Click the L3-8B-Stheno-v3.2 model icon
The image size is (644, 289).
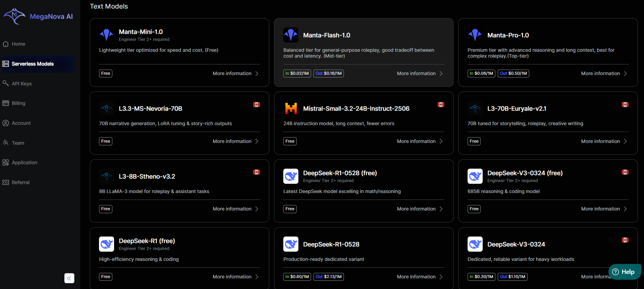(106, 176)
